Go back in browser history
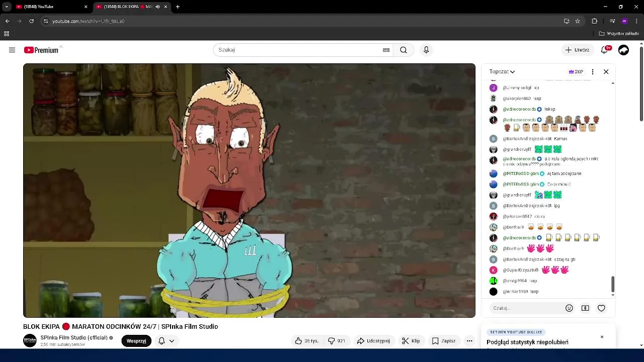 click(x=7, y=21)
